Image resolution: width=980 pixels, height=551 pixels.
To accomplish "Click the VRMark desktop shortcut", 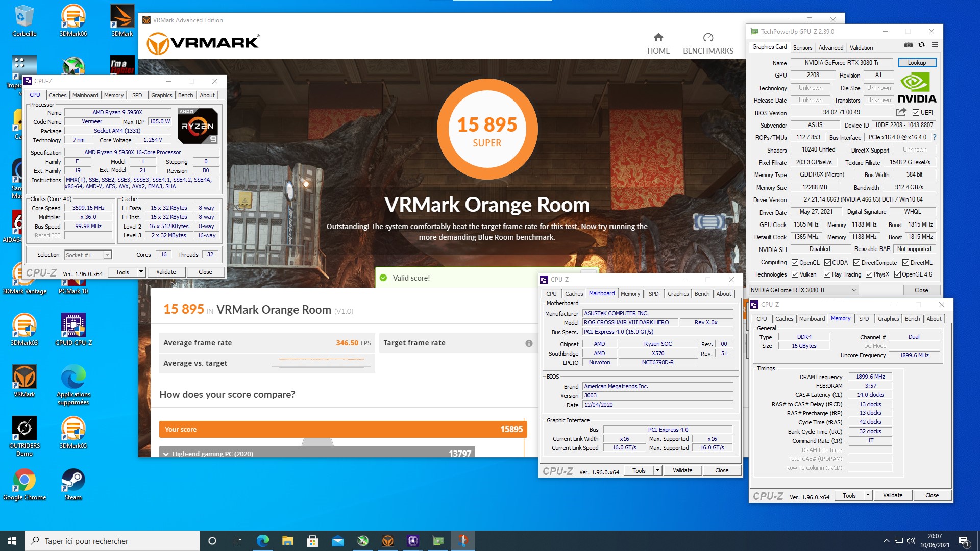I will [24, 381].
